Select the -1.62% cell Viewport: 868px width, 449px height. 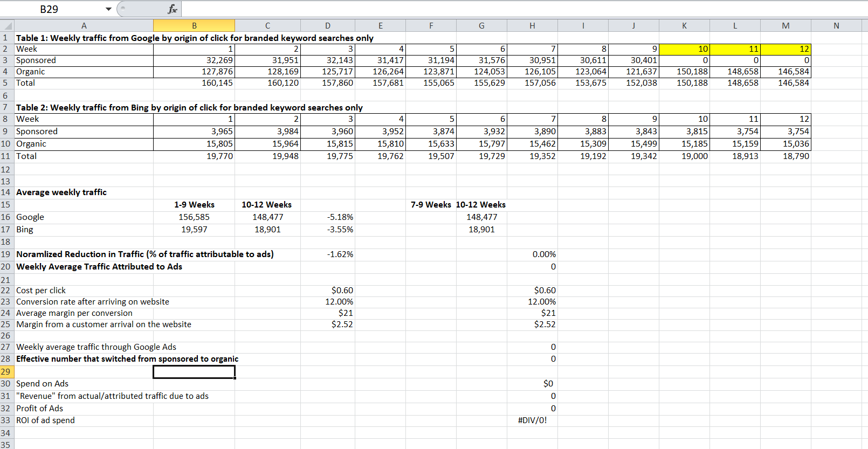point(328,254)
